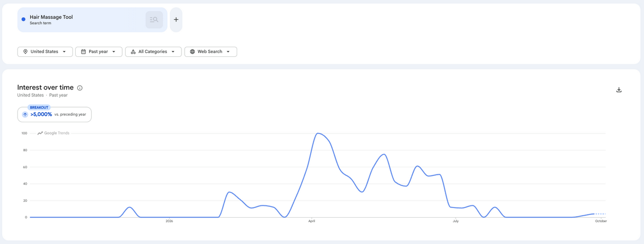Screen dimensions: 644x244
Task: Click the 80 label on the y-axis
Action: [x=24, y=150]
